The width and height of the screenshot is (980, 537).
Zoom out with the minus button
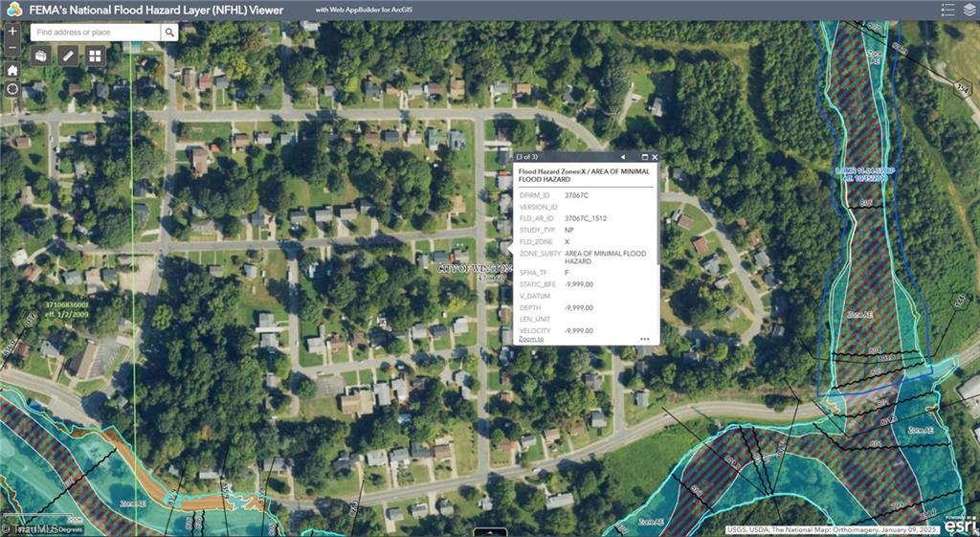pos(12,48)
